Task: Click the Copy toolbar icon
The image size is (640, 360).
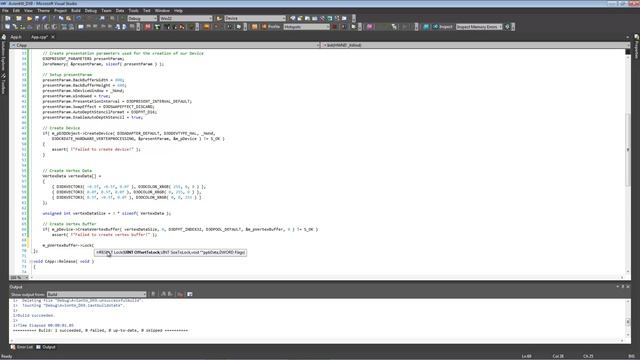Action: click(61, 18)
